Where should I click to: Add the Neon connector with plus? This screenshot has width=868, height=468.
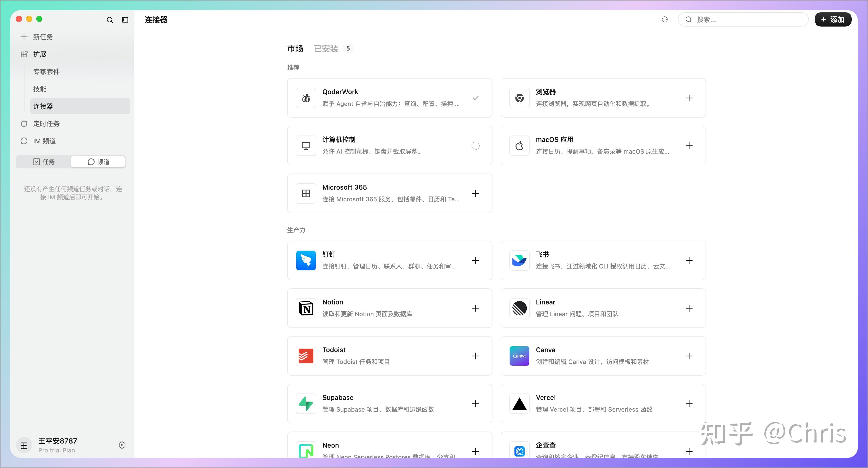click(x=475, y=451)
